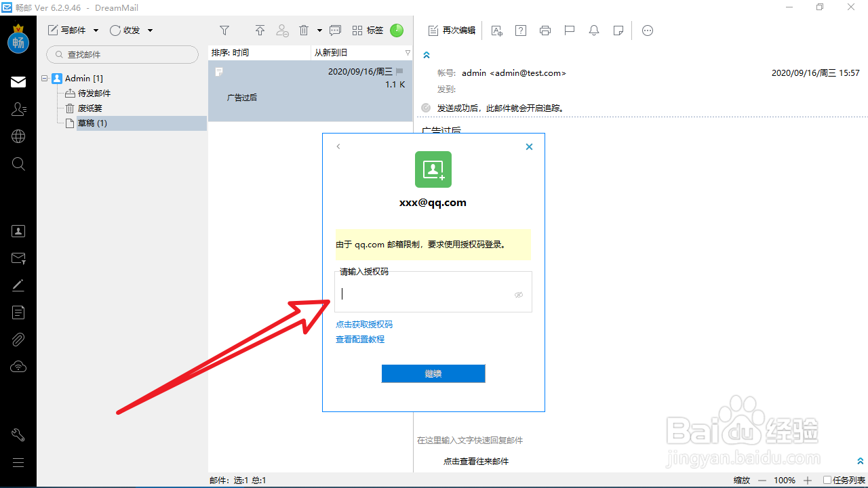This screenshot has width=868, height=488.
Task: Close the authorization code dialog
Action: (530, 146)
